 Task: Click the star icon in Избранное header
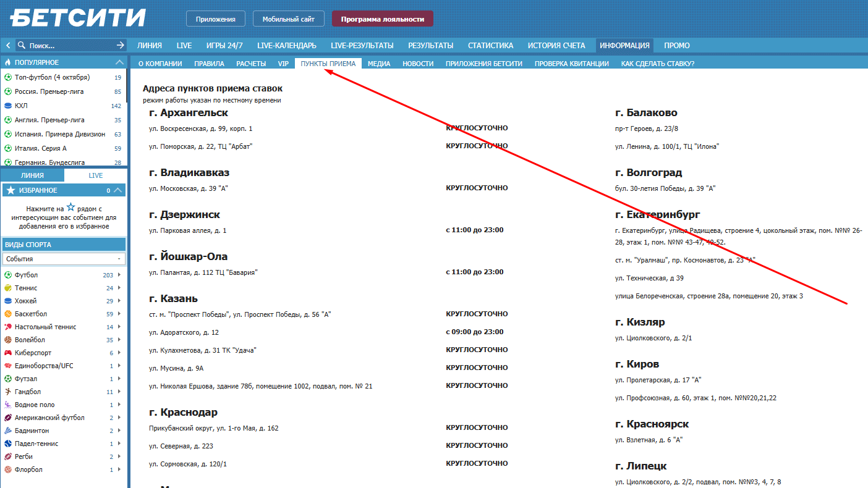pos(10,190)
